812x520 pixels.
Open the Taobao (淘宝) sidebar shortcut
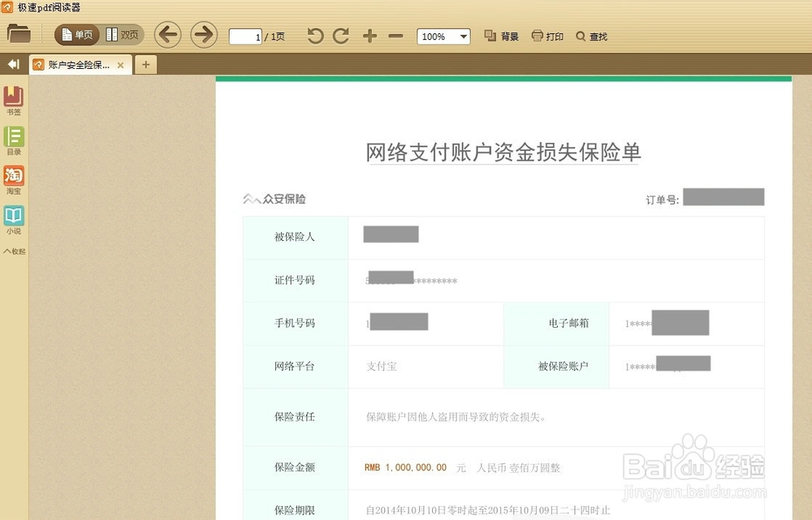13,177
